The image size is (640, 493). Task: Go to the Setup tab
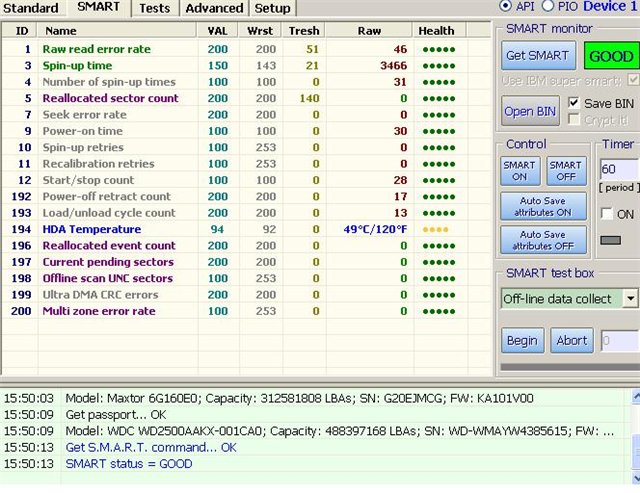point(272,8)
